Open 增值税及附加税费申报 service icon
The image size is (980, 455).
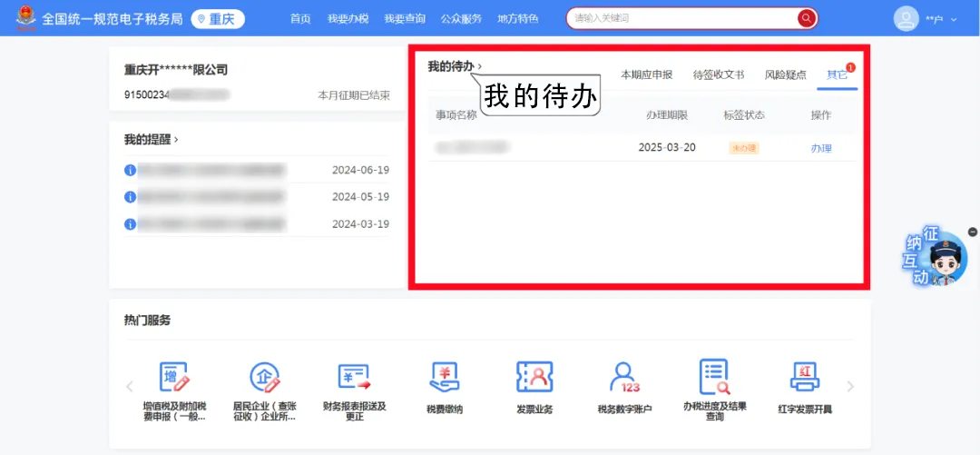click(x=174, y=378)
